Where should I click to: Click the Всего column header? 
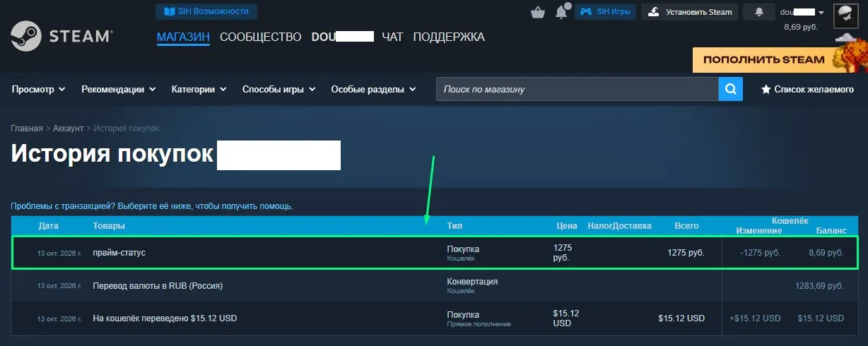coord(686,226)
